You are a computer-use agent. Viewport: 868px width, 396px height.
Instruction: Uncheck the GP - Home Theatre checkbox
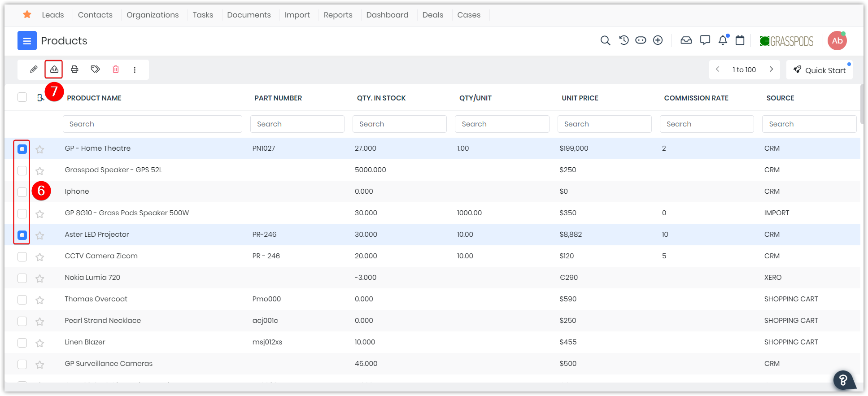(22, 149)
